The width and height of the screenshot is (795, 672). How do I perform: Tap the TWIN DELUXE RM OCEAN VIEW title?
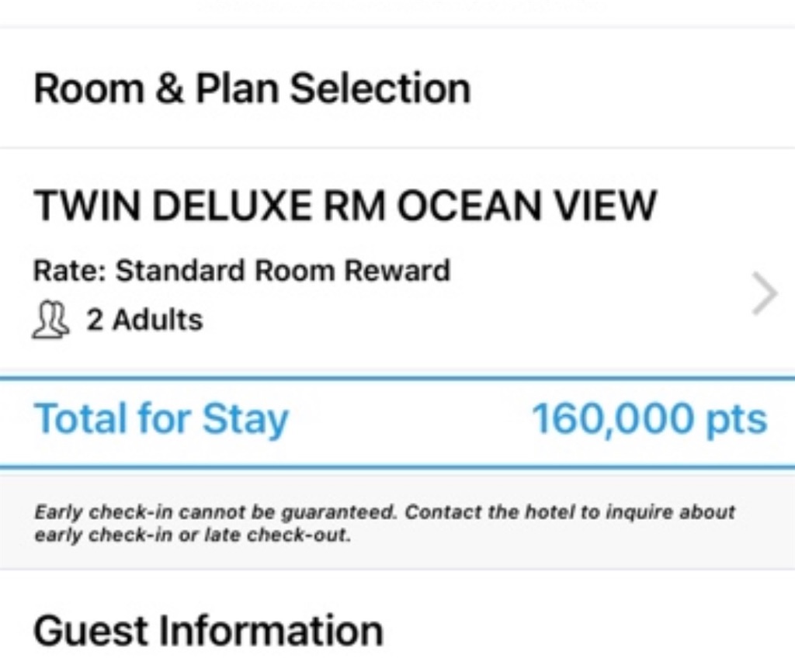pyautogui.click(x=345, y=206)
